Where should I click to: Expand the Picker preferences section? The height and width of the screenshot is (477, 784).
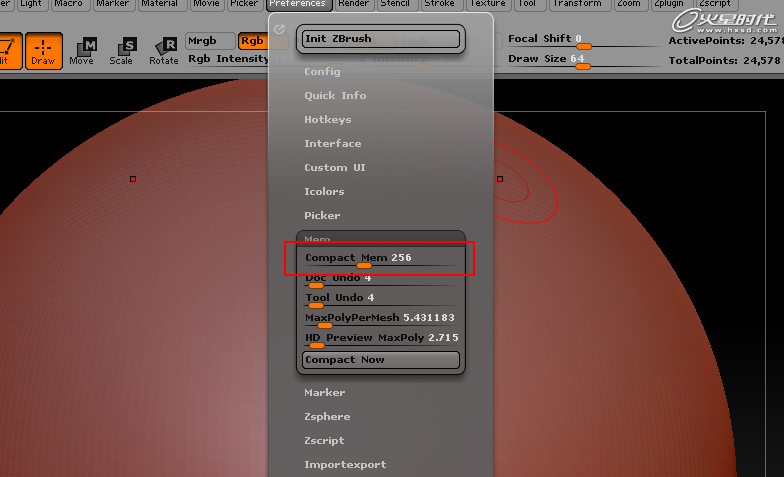tap(322, 216)
